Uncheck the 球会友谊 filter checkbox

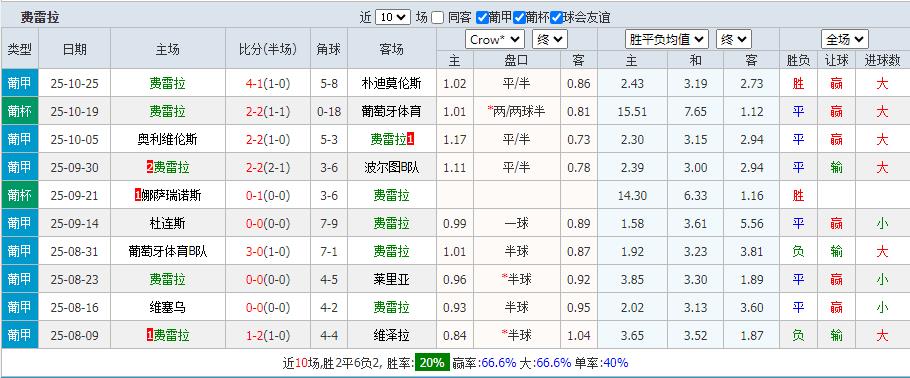point(557,17)
